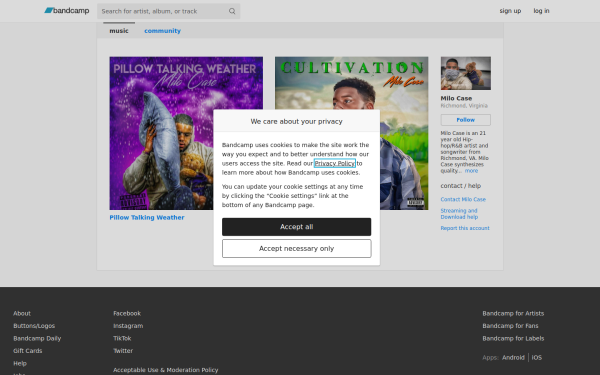Open the Android app link

click(513, 357)
